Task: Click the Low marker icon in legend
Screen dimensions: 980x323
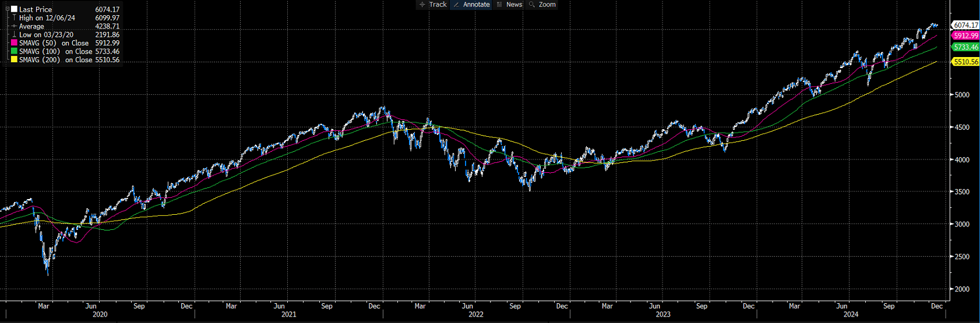Action: (14, 35)
